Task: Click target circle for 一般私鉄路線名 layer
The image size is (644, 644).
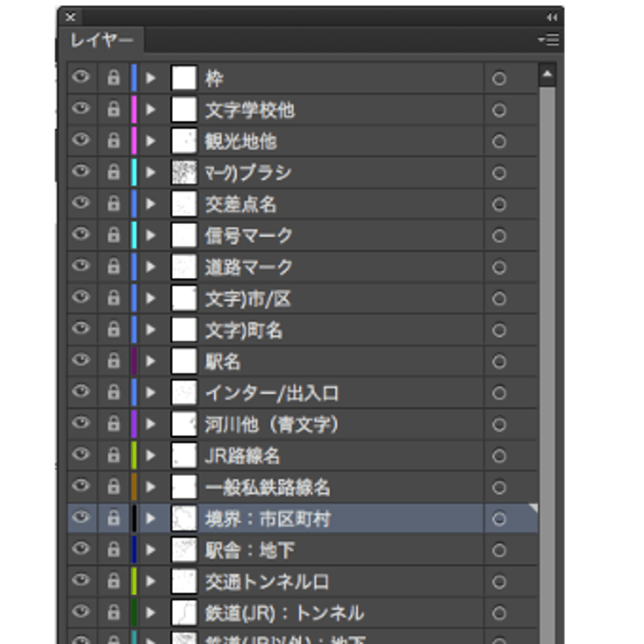Action: pos(499,487)
